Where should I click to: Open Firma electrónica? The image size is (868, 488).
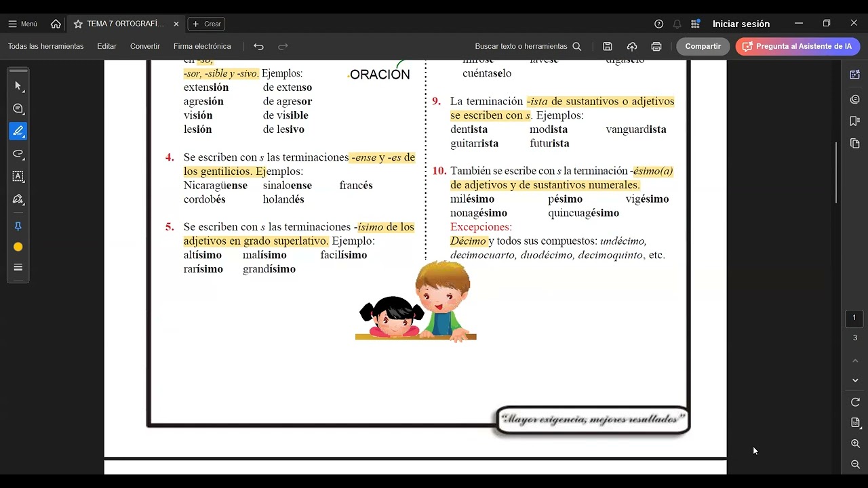(202, 46)
